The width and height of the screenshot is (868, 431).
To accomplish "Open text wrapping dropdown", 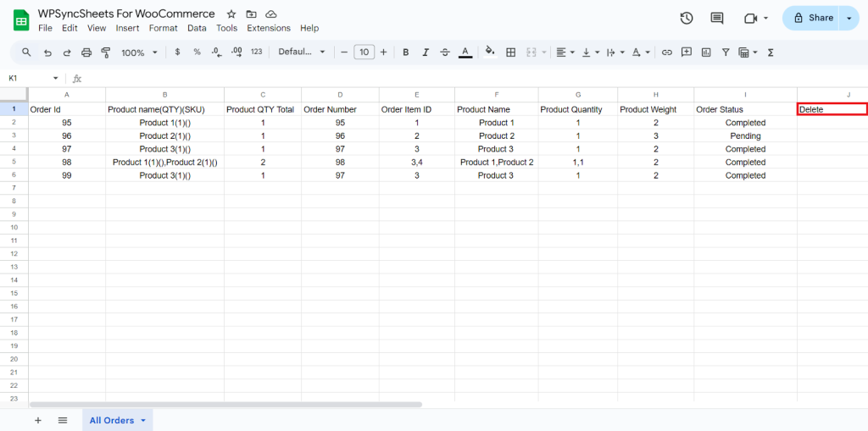I will coord(615,52).
